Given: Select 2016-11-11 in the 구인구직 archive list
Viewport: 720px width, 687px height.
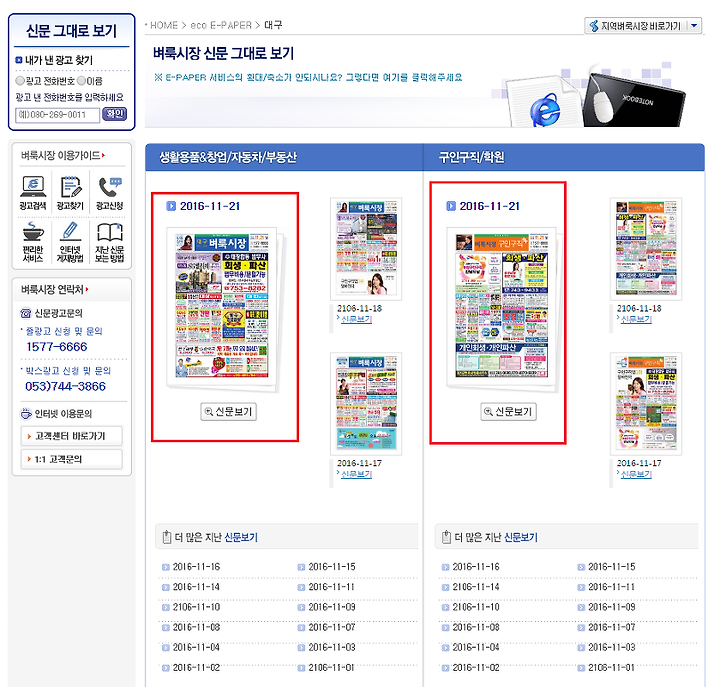Looking at the screenshot, I should pos(612,587).
